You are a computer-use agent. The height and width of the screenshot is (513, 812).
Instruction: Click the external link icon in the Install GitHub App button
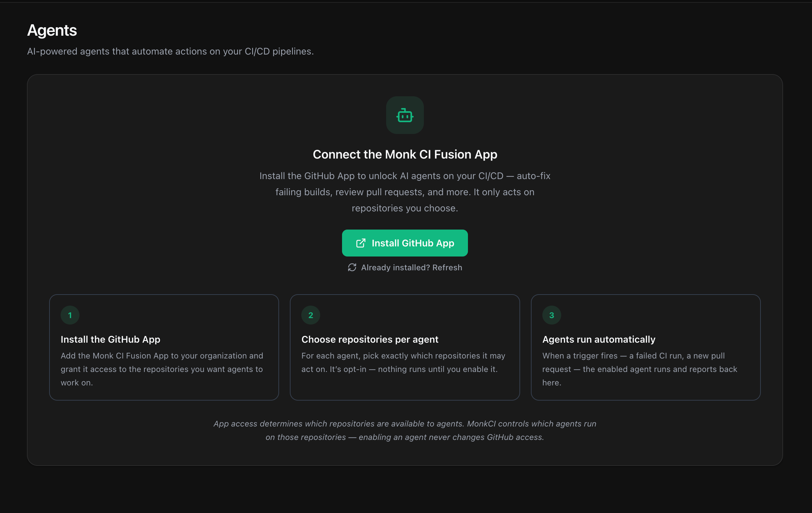tap(361, 243)
